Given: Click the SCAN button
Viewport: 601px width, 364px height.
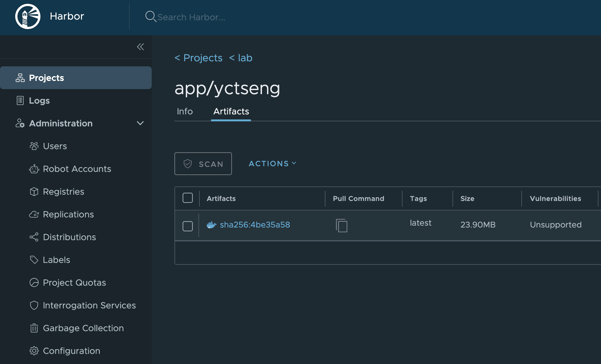Looking at the screenshot, I should click(203, 164).
